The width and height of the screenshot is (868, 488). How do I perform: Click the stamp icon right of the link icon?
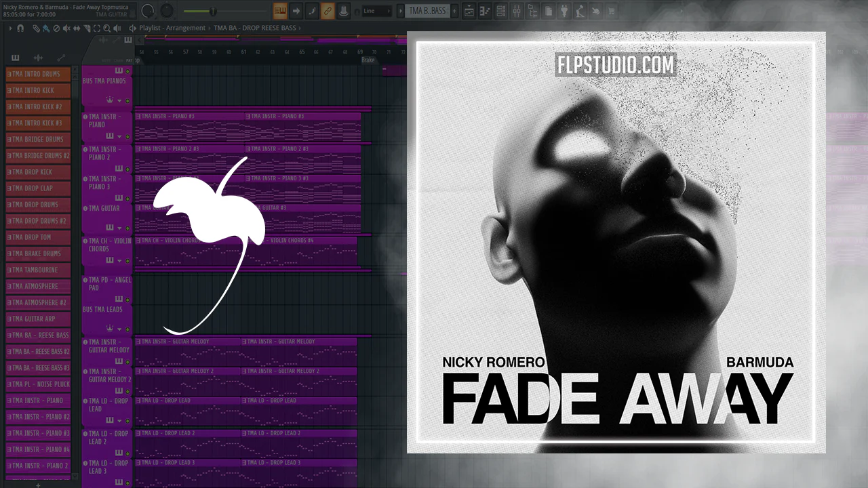(343, 11)
